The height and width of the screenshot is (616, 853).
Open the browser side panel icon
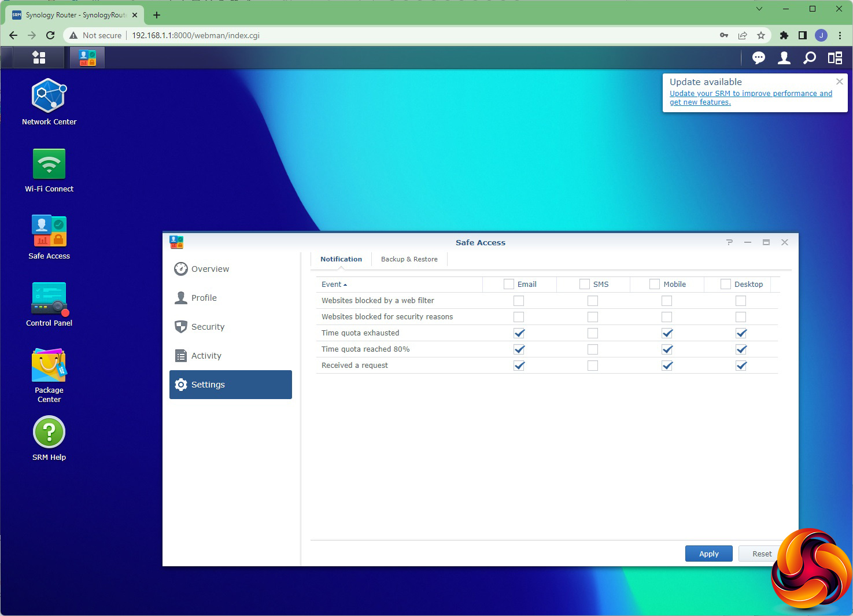tap(802, 35)
